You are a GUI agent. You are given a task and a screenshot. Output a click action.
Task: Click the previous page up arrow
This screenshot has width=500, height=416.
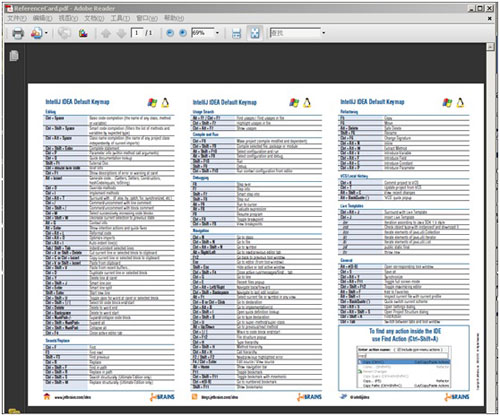[106, 33]
